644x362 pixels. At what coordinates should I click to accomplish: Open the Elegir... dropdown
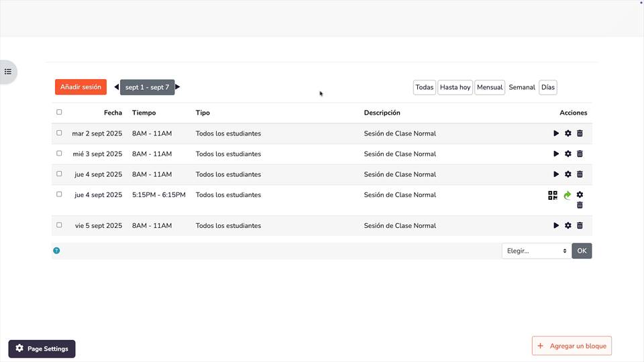point(537,251)
